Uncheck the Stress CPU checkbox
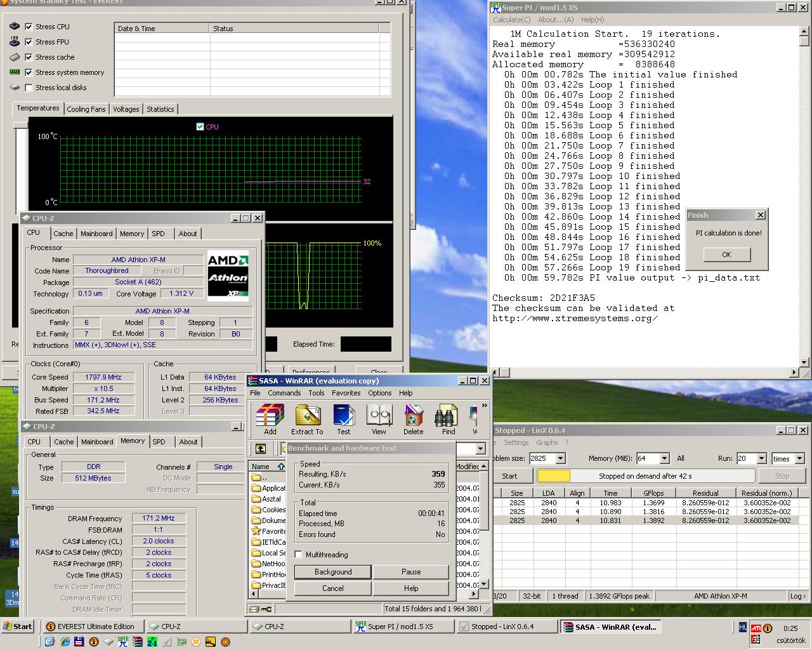The height and width of the screenshot is (650, 812). tap(29, 27)
